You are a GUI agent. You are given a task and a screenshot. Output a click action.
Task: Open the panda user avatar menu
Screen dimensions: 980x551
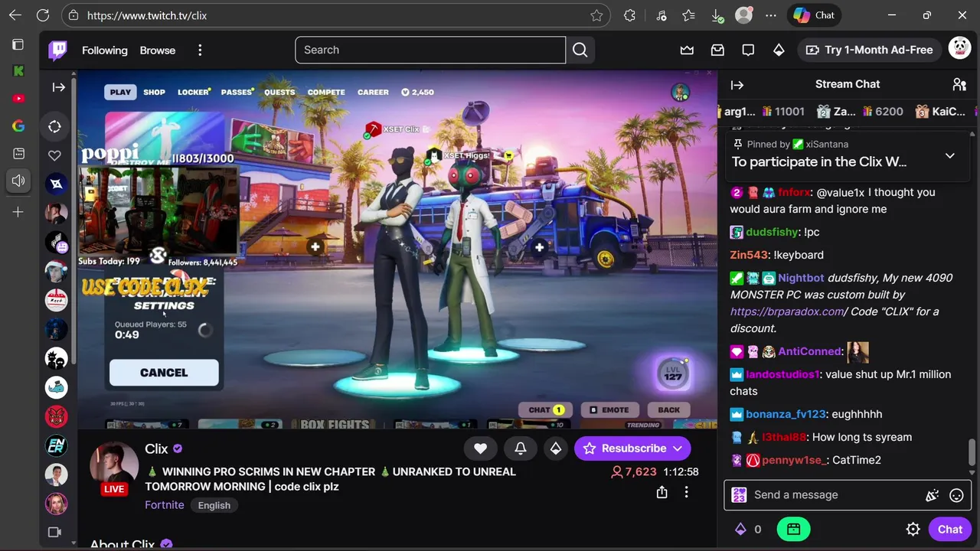tap(959, 49)
